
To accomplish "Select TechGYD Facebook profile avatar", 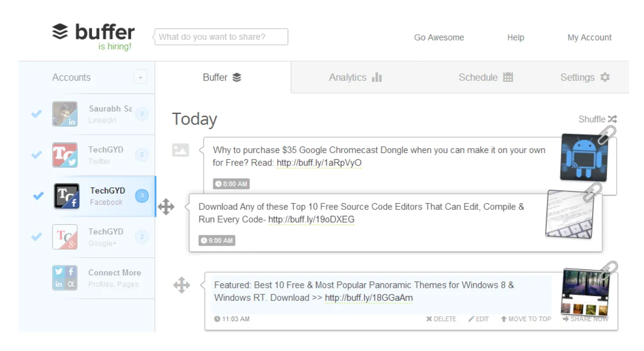I will pos(67,196).
